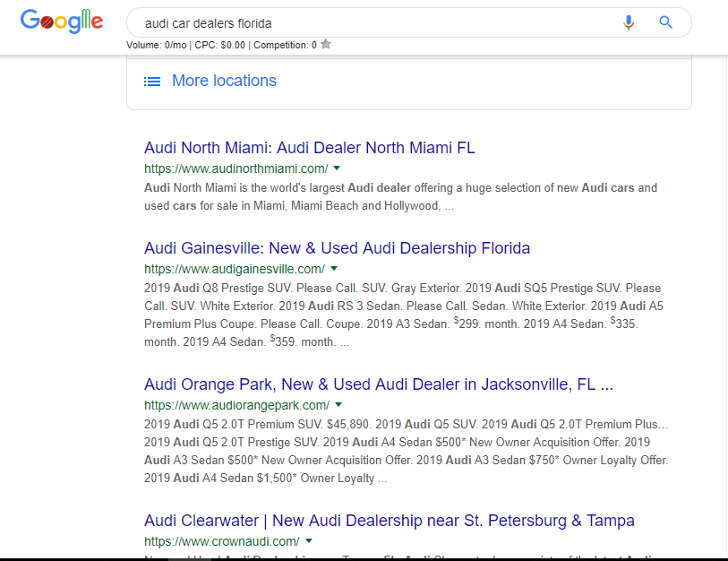This screenshot has height=561, width=728.
Task: Open the More locations link
Action: coord(224,81)
